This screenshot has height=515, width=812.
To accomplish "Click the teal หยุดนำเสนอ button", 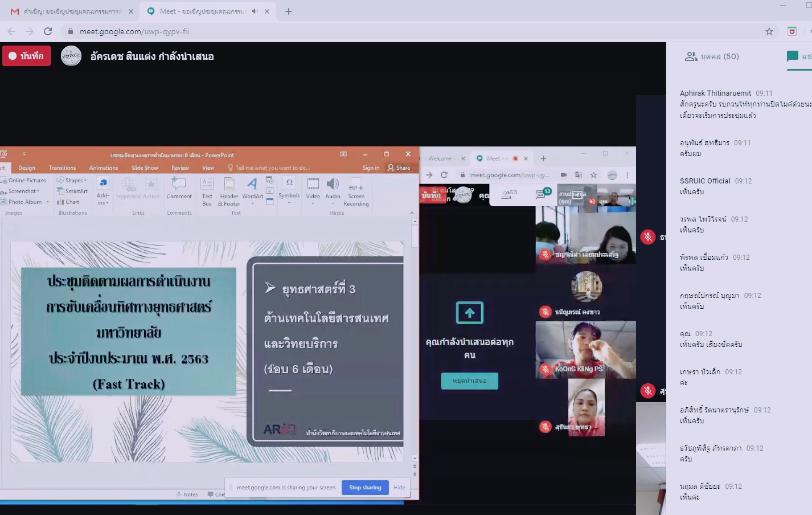I will click(x=469, y=381).
